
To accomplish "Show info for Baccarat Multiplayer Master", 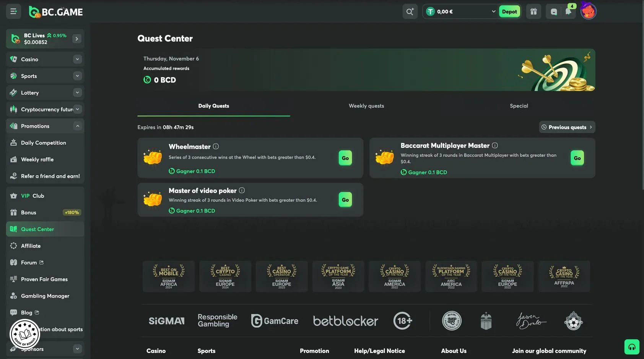I will (495, 146).
